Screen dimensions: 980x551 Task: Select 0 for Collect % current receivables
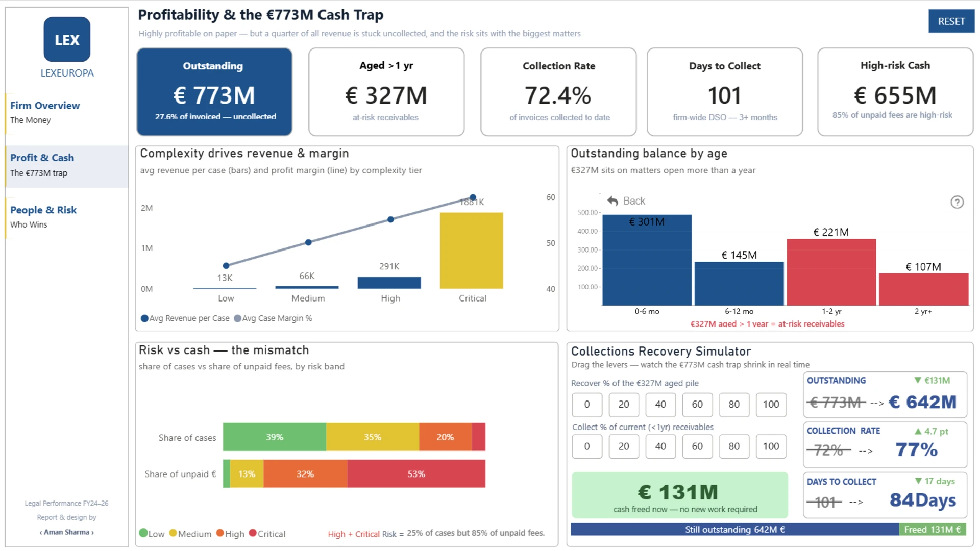(587, 446)
